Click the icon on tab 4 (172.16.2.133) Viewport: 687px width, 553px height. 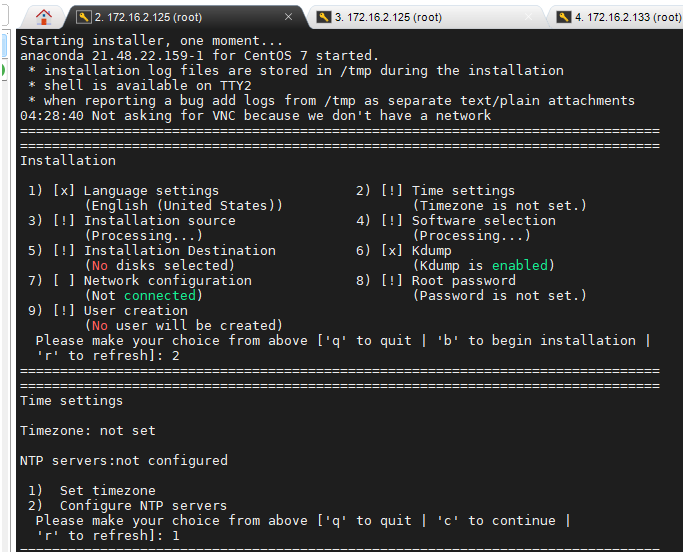pos(564,17)
